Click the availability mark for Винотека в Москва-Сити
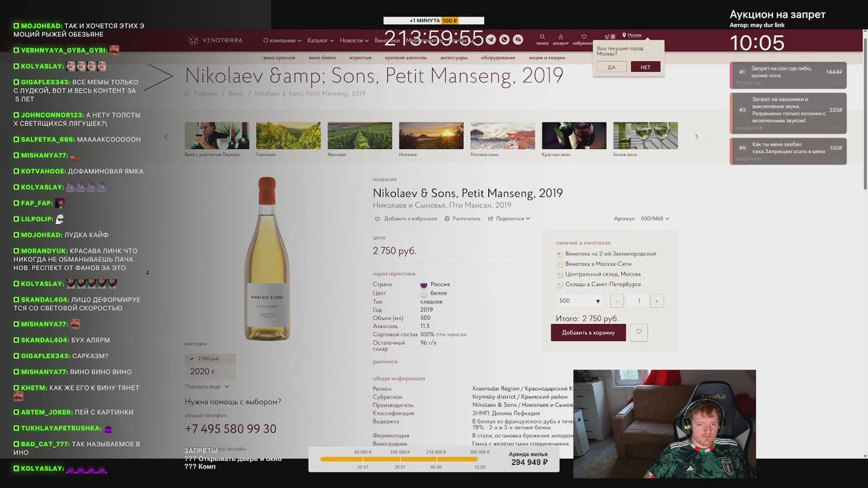This screenshot has height=488, width=868. (559, 264)
